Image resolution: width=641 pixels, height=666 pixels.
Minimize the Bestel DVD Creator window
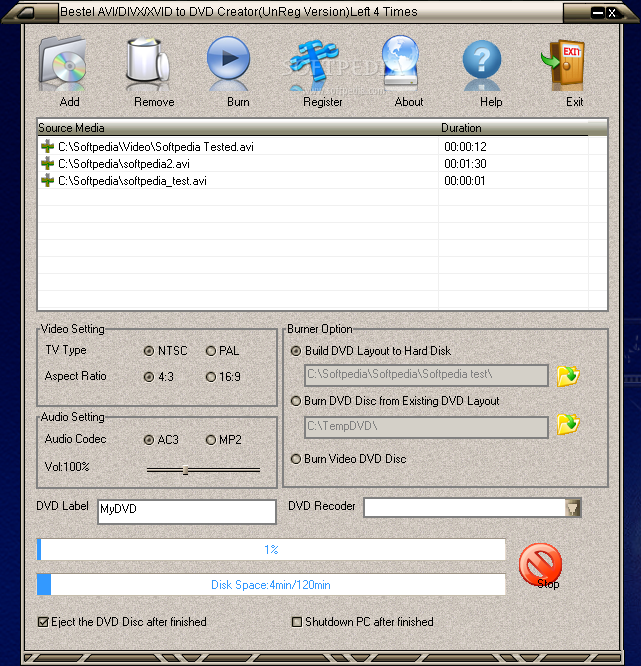coord(598,13)
